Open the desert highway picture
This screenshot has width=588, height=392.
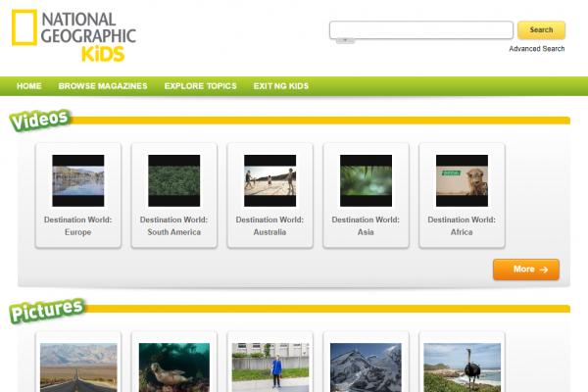pos(78,367)
